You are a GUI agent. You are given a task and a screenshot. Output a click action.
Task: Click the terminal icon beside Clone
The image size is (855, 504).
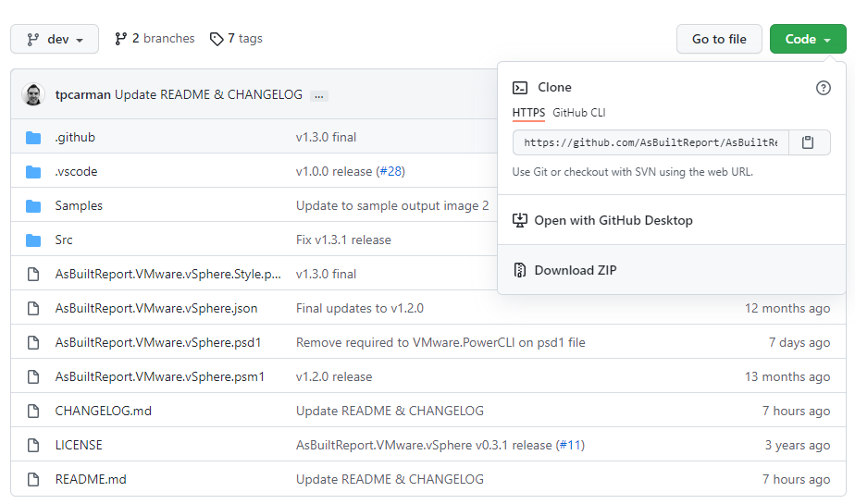coord(520,88)
